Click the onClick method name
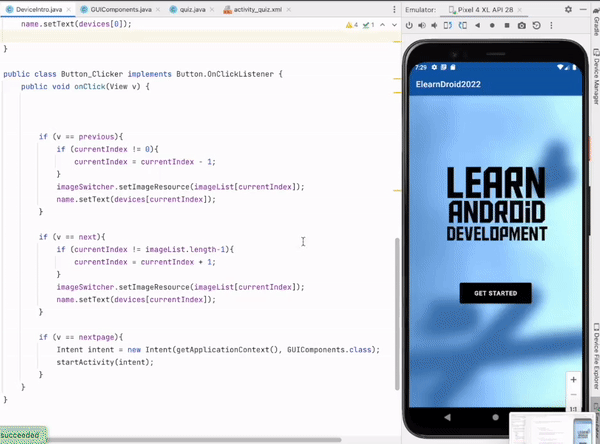600x444 pixels. point(90,87)
